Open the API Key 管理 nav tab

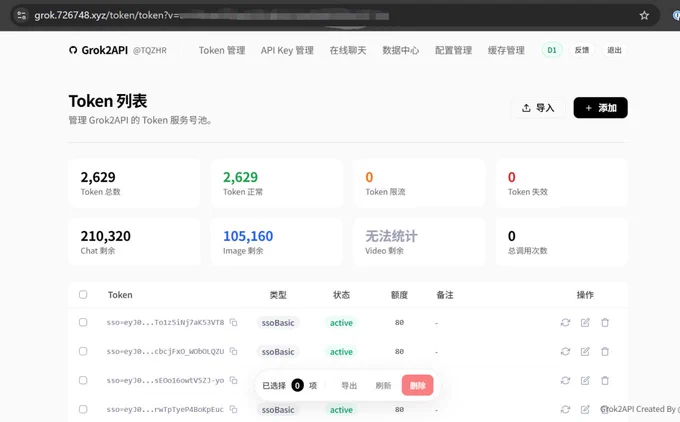click(x=287, y=50)
